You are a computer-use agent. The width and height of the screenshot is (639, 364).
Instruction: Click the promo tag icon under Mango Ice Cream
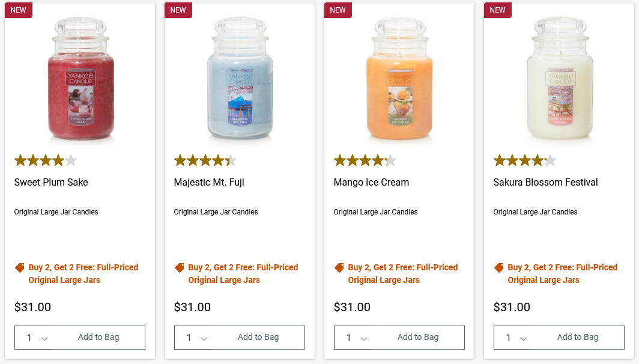click(x=338, y=267)
